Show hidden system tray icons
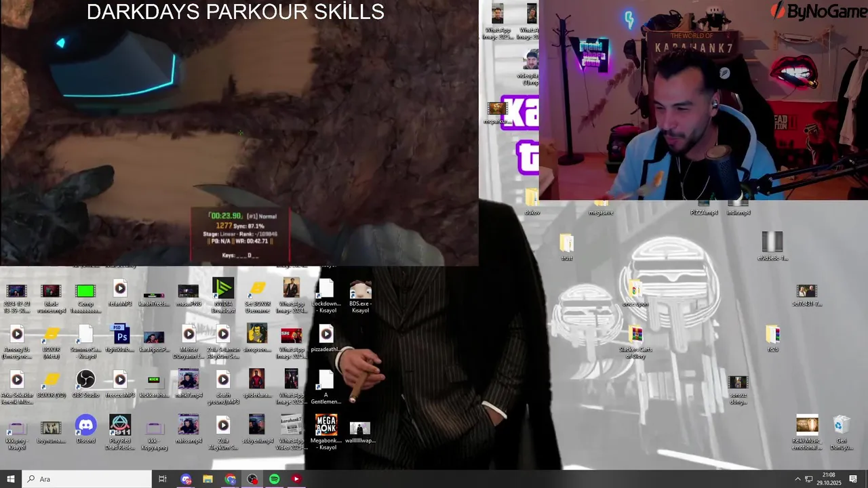Image resolution: width=868 pixels, height=488 pixels. (797, 479)
